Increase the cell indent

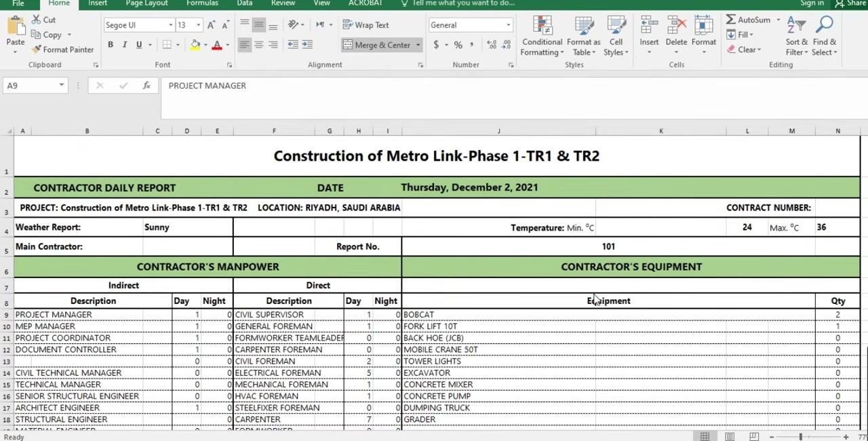(x=307, y=45)
